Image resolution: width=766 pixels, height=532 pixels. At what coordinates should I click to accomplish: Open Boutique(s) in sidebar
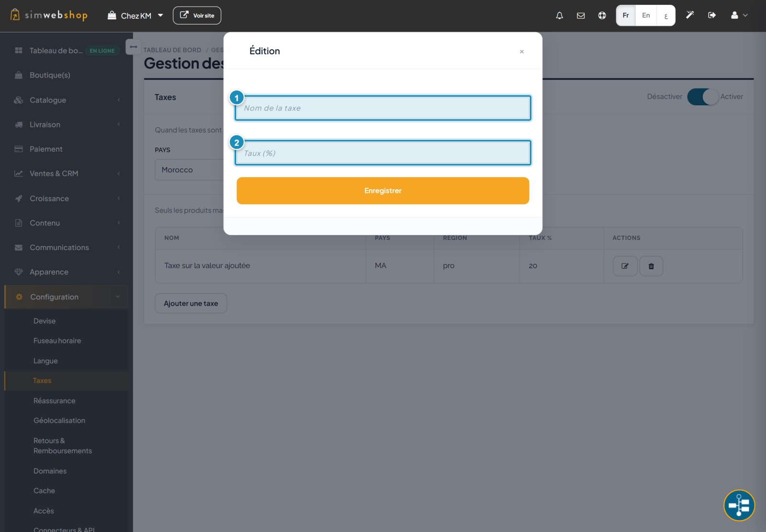coord(50,75)
